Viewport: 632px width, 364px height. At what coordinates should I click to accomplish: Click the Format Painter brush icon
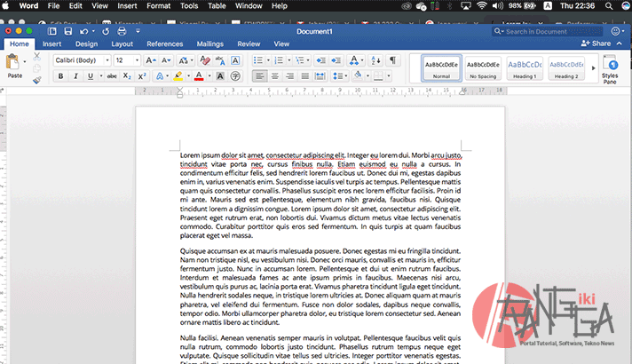point(37,80)
